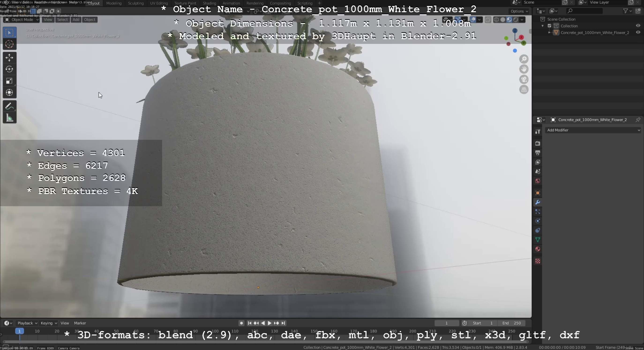Toggle X-Ray mode button
Viewport: 644px width, 350px height.
coord(488,19)
